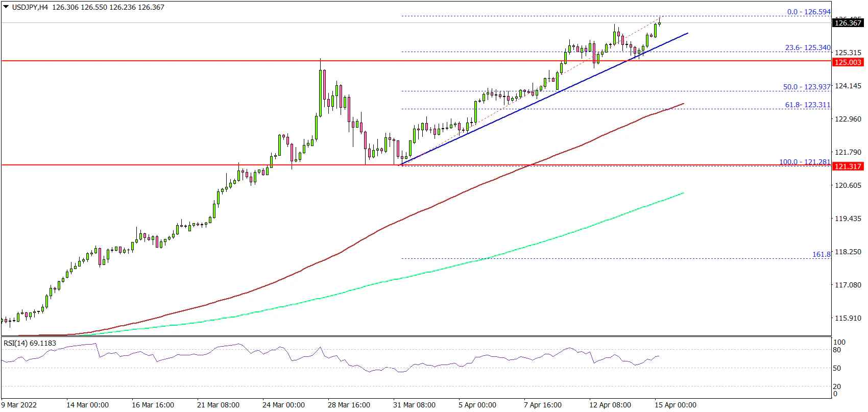The image size is (868, 412).
Task: Click the 15 Apr 00:00 time axis label
Action: coord(675,405)
